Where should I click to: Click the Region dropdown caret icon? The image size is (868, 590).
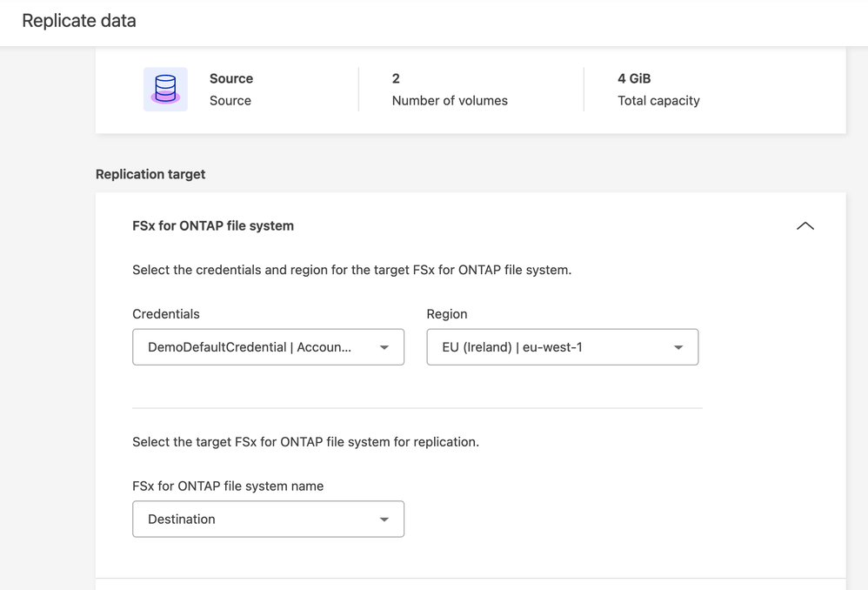click(678, 347)
